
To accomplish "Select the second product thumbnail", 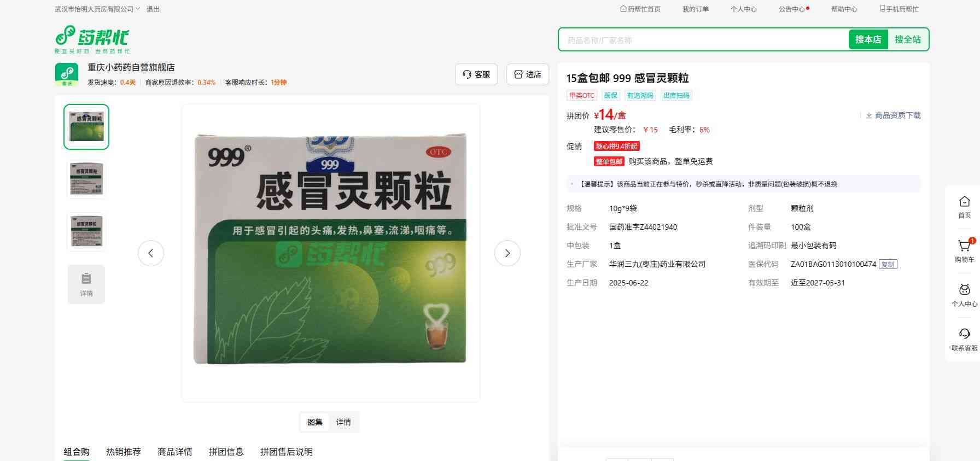I will click(86, 179).
